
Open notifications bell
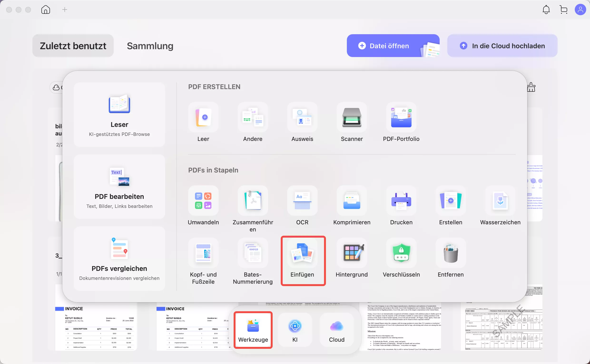546,10
